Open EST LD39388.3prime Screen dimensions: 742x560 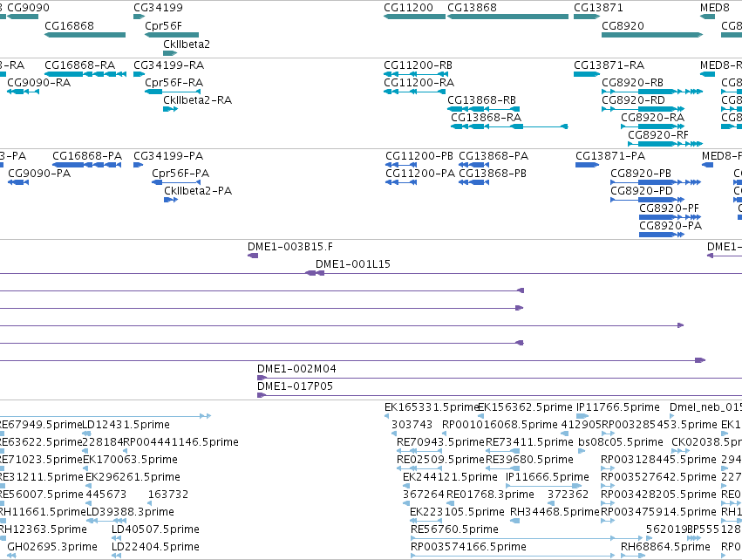click(106, 521)
